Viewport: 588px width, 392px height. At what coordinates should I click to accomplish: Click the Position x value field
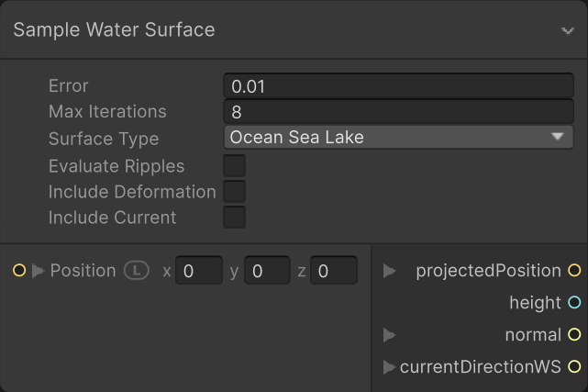tap(198, 271)
